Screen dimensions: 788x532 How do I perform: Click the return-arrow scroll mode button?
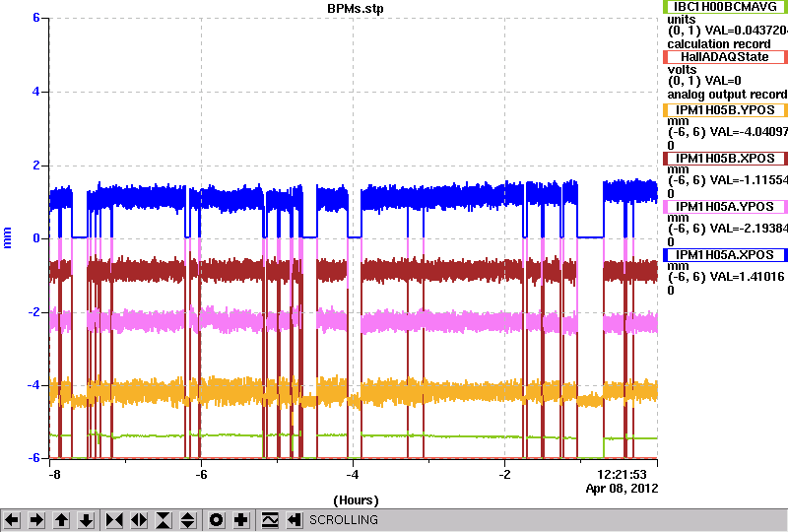point(295,520)
